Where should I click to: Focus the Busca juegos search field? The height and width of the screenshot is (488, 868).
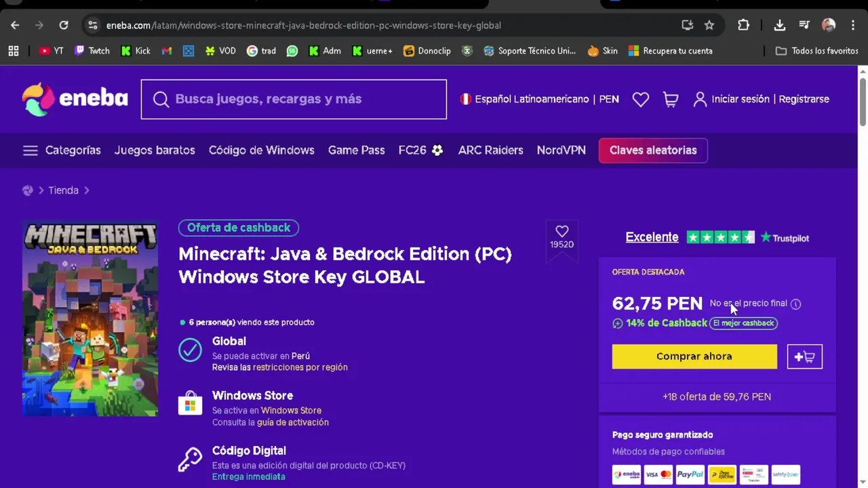tap(294, 99)
